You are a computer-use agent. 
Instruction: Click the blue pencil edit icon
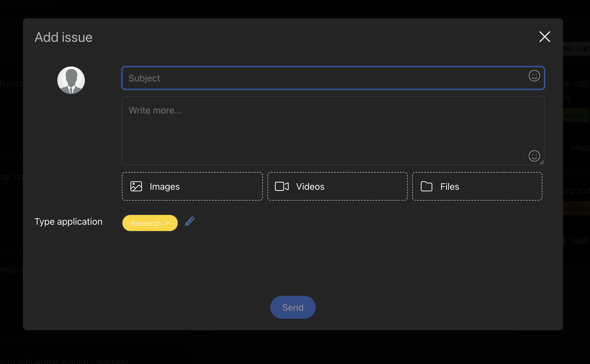click(x=189, y=221)
